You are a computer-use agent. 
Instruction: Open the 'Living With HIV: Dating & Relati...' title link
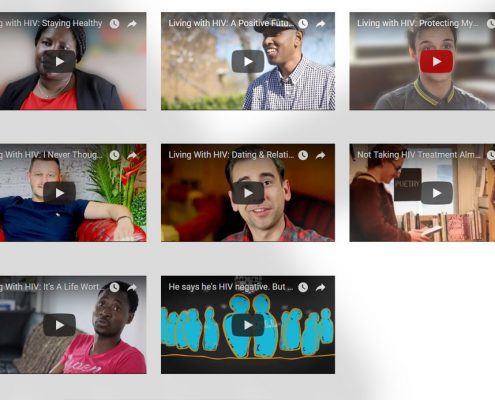231,155
